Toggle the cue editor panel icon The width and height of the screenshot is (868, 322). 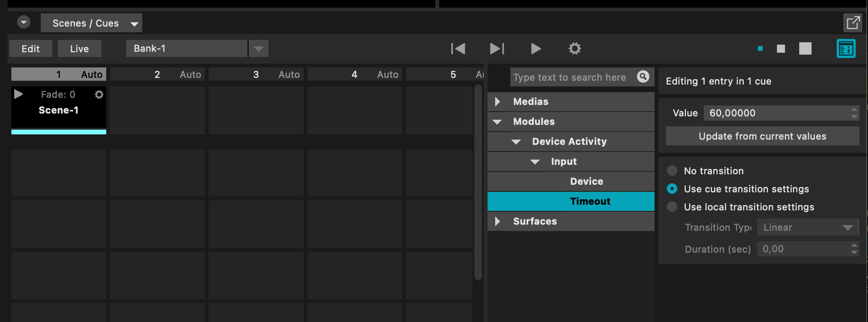tap(846, 48)
